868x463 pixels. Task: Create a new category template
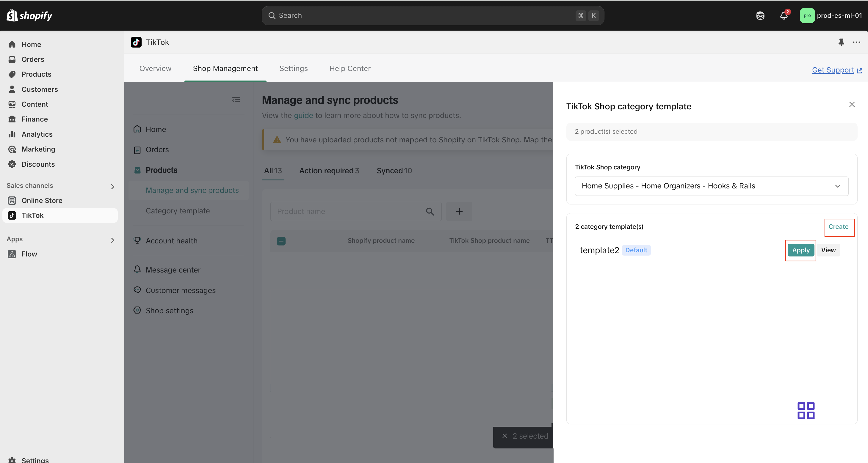(838, 227)
